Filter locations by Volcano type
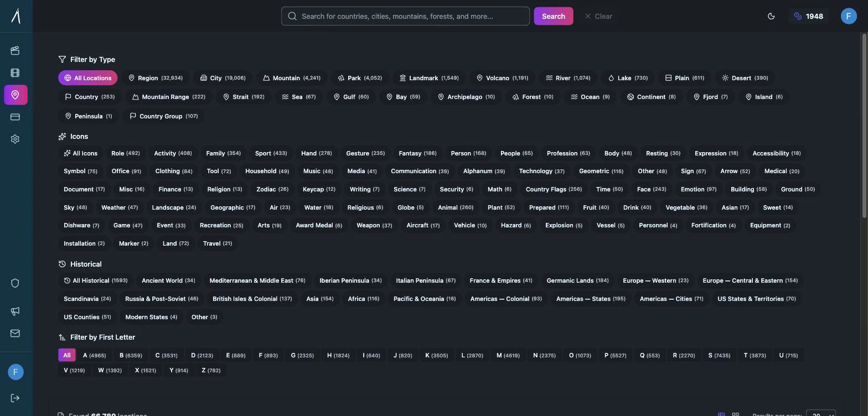 [502, 78]
